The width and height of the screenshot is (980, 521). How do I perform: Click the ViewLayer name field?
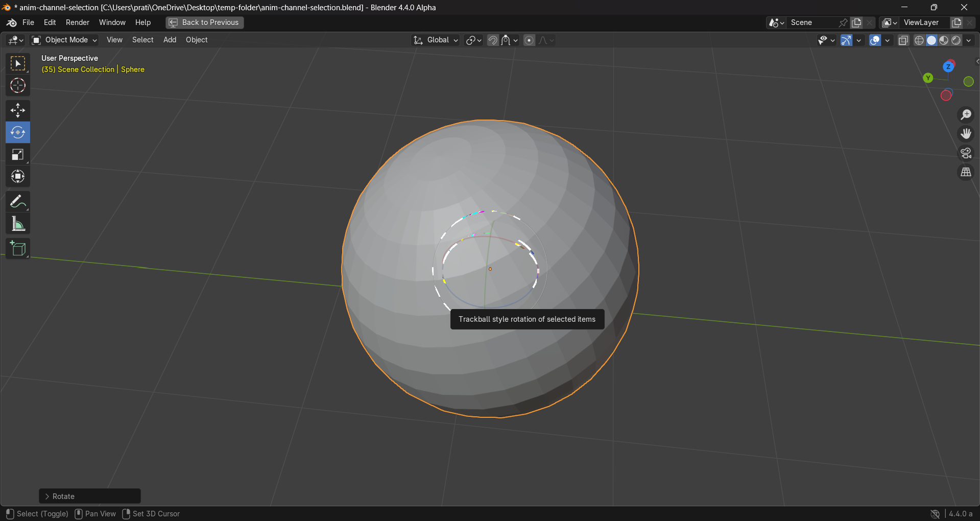[925, 22]
